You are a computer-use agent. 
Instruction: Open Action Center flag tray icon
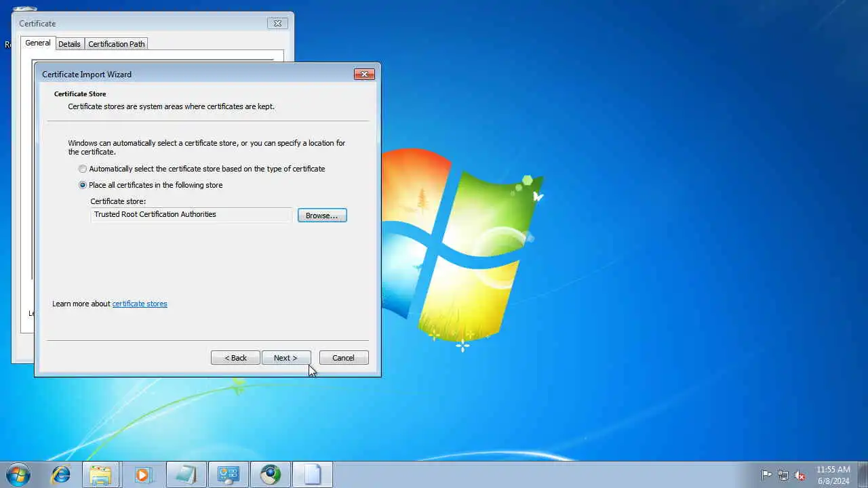point(766,475)
